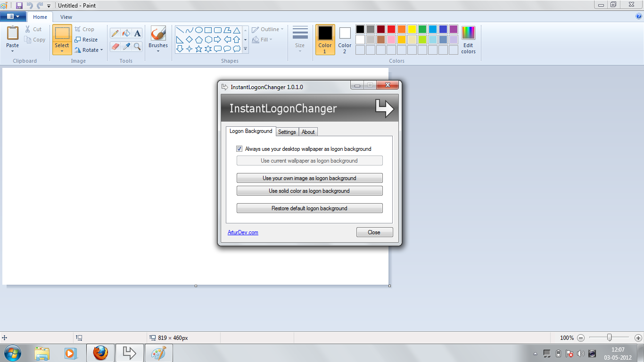Redo using the quick access arrow

click(40, 5)
